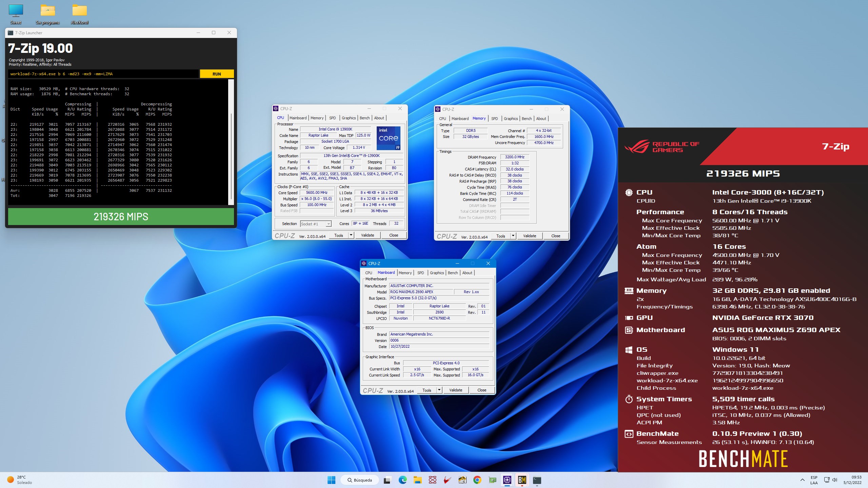Open the Sw programs desktop folder
The height and width of the screenshot is (488, 868).
[x=47, y=14]
